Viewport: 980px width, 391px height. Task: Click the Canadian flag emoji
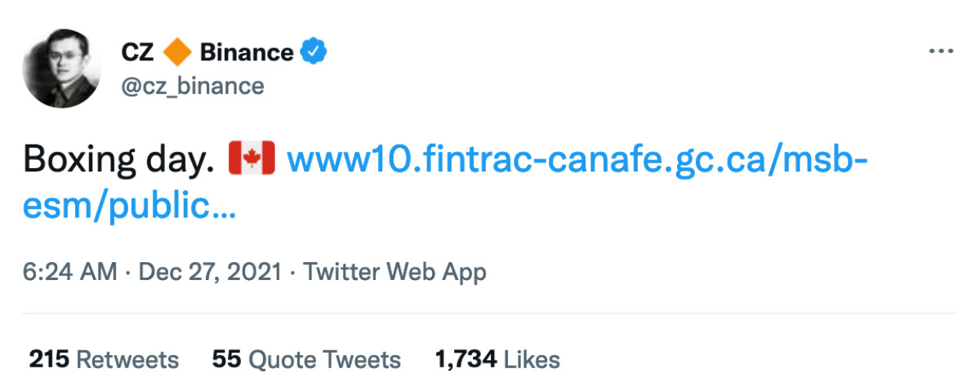pyautogui.click(x=252, y=158)
